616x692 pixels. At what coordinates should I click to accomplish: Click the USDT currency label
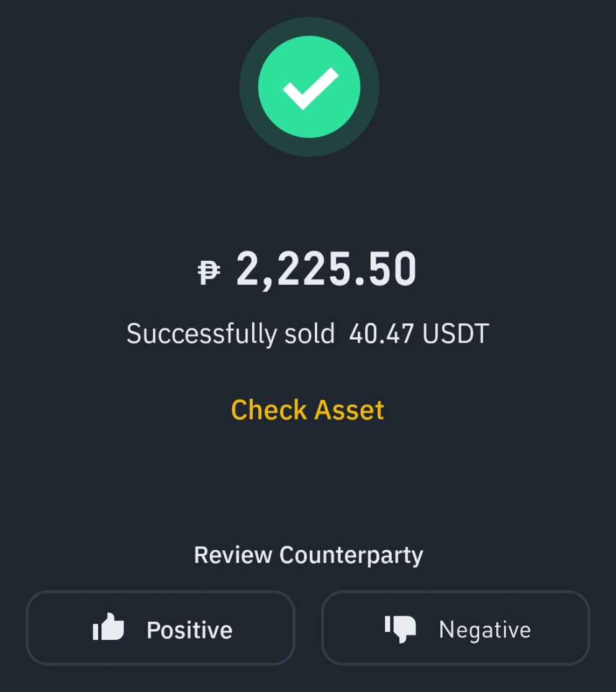click(x=456, y=334)
